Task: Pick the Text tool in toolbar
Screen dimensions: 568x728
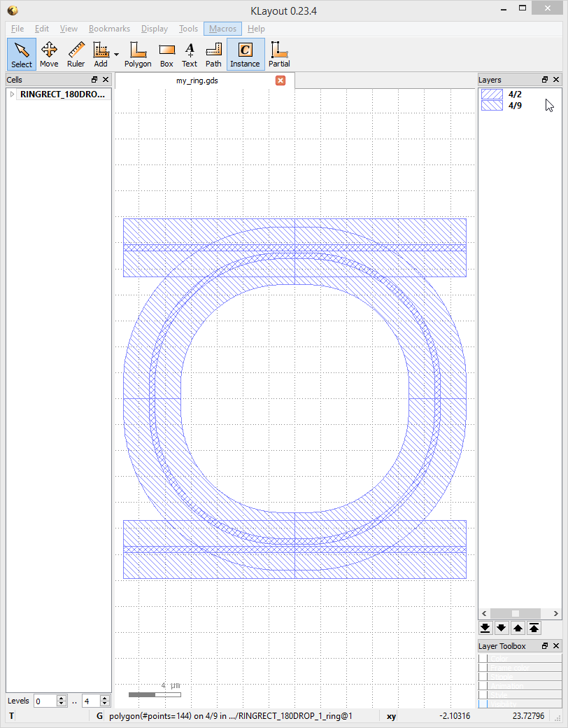Action: click(190, 55)
